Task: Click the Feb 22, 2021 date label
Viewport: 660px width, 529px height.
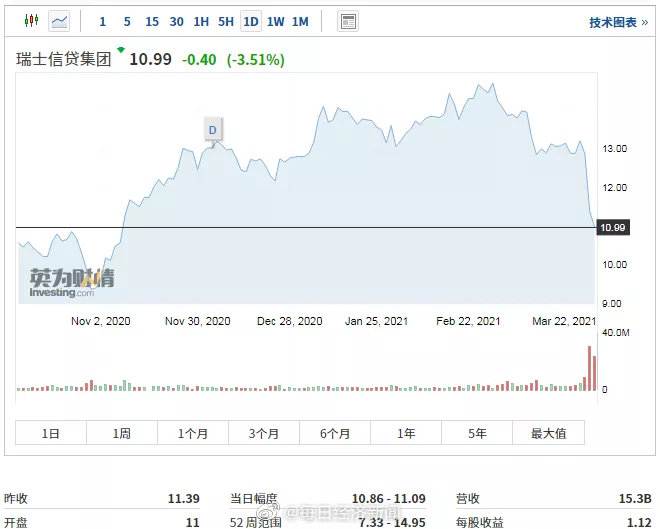Action: (x=468, y=321)
